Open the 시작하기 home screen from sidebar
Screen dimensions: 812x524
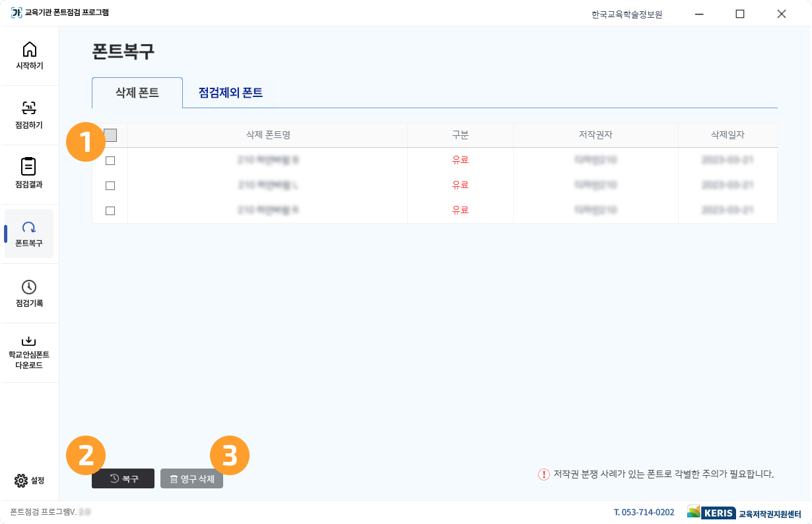pos(29,55)
